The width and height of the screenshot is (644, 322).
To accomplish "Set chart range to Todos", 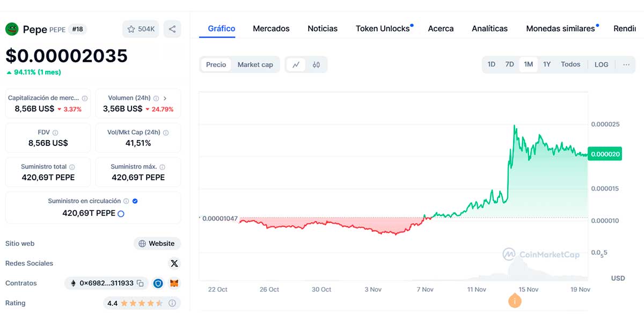I will point(570,64).
